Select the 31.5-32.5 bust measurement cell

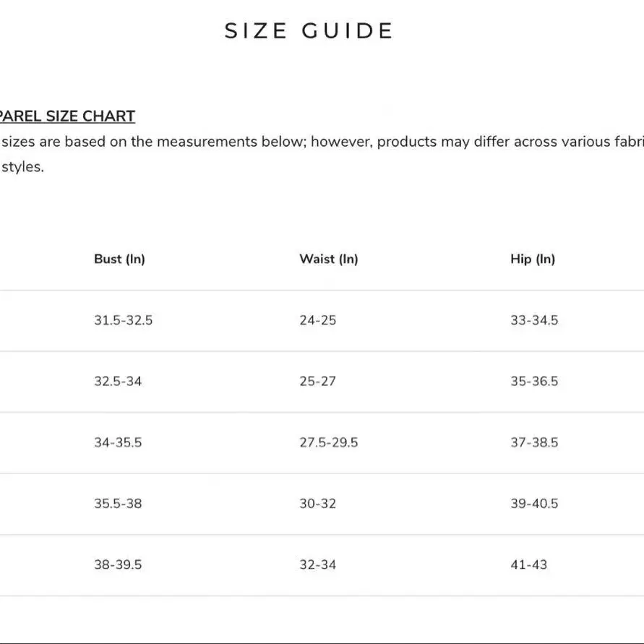[x=123, y=320]
